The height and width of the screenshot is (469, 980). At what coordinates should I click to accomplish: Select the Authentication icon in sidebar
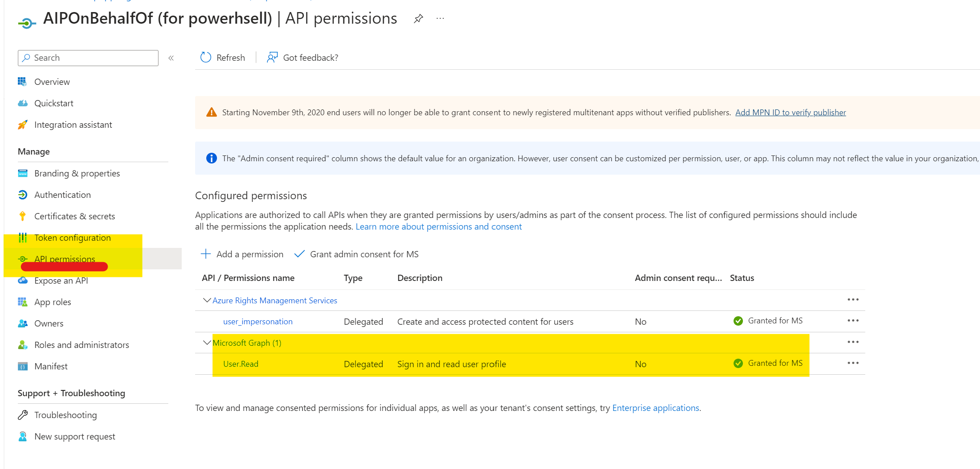click(23, 194)
